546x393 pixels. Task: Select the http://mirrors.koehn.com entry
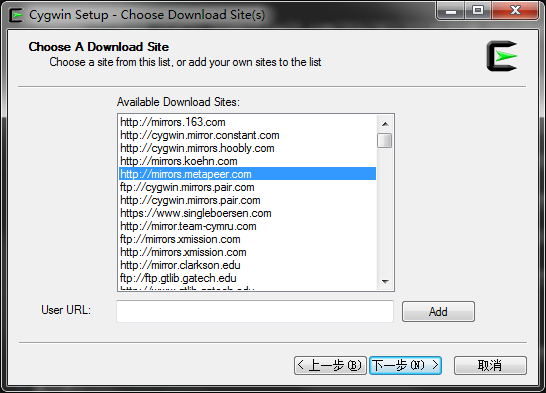pos(247,161)
